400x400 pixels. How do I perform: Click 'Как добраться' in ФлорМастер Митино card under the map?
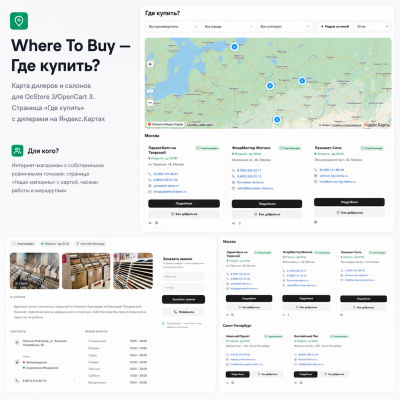[x=267, y=214]
